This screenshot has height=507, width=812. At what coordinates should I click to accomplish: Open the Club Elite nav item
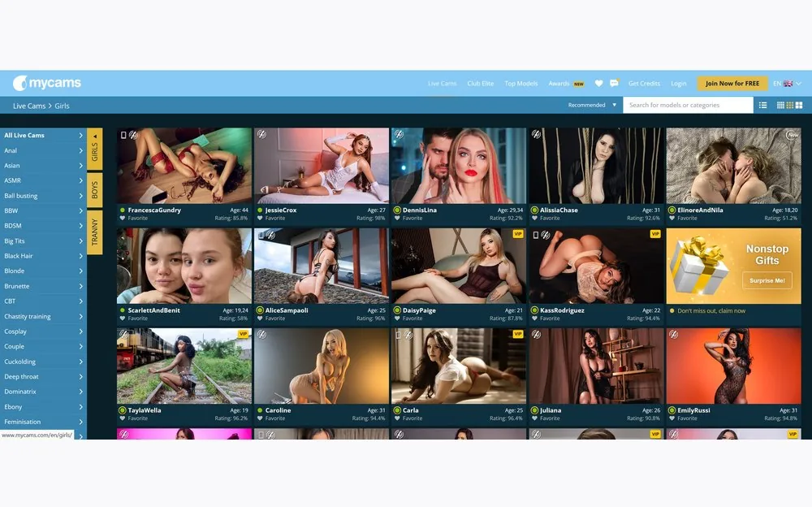(480, 84)
